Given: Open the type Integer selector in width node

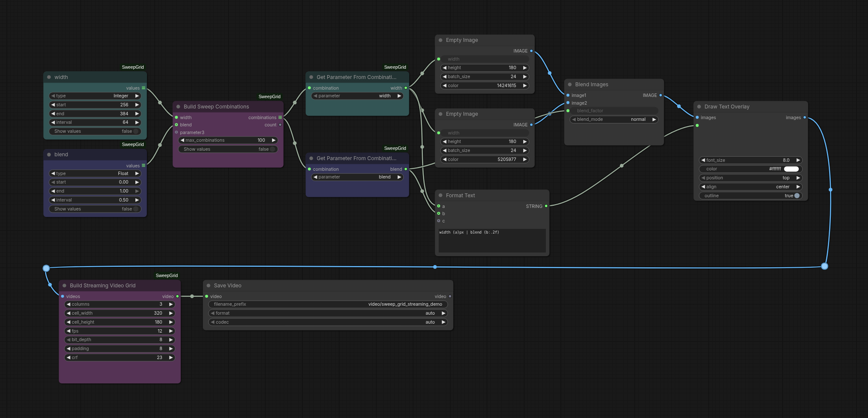Looking at the screenshot, I should 95,96.
